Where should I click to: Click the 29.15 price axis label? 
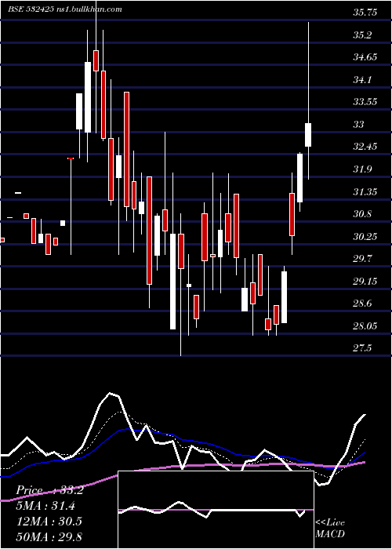[365, 281]
